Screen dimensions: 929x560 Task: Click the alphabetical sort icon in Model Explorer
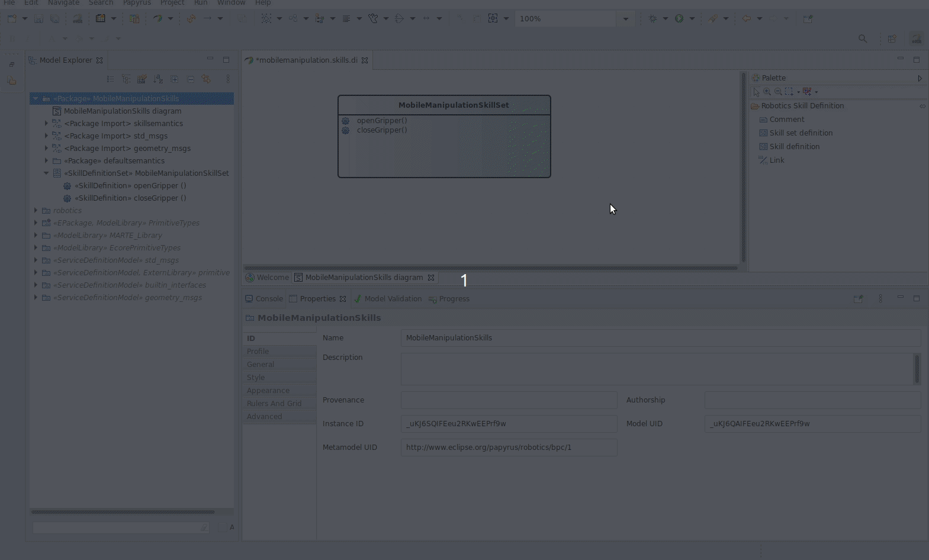pos(158,79)
